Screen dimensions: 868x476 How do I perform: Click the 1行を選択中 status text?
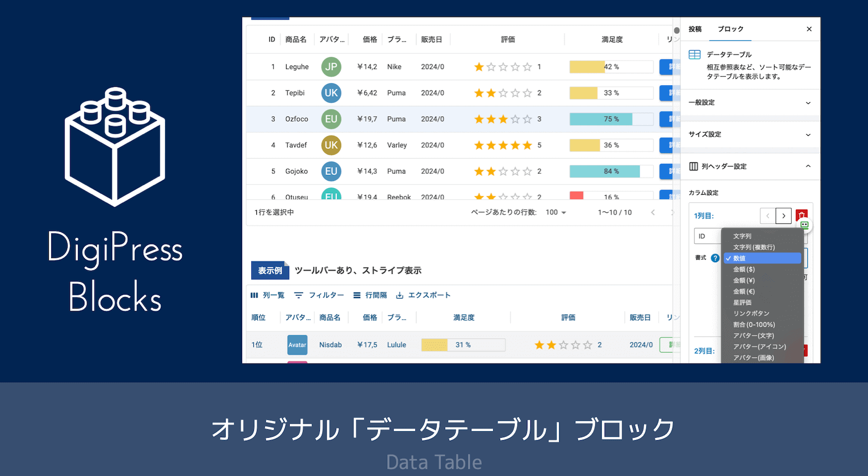tap(274, 212)
